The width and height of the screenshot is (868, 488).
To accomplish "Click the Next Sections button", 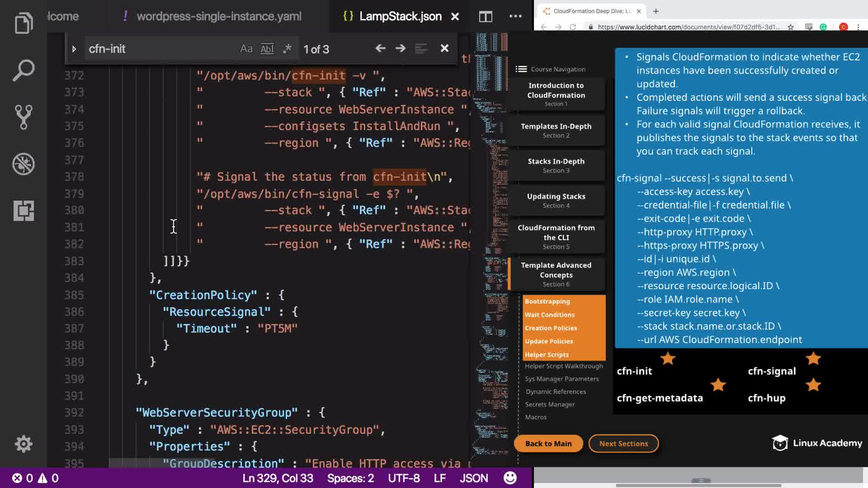I will 623,444.
